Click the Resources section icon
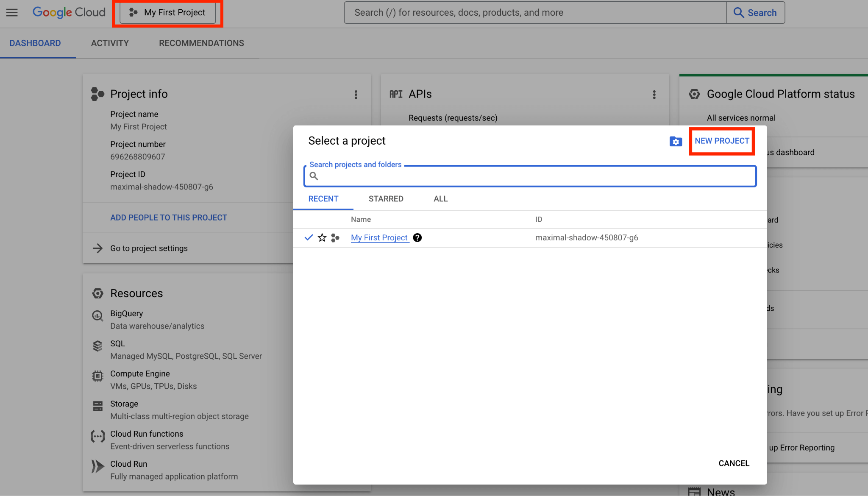This screenshot has height=496, width=868. tap(97, 293)
